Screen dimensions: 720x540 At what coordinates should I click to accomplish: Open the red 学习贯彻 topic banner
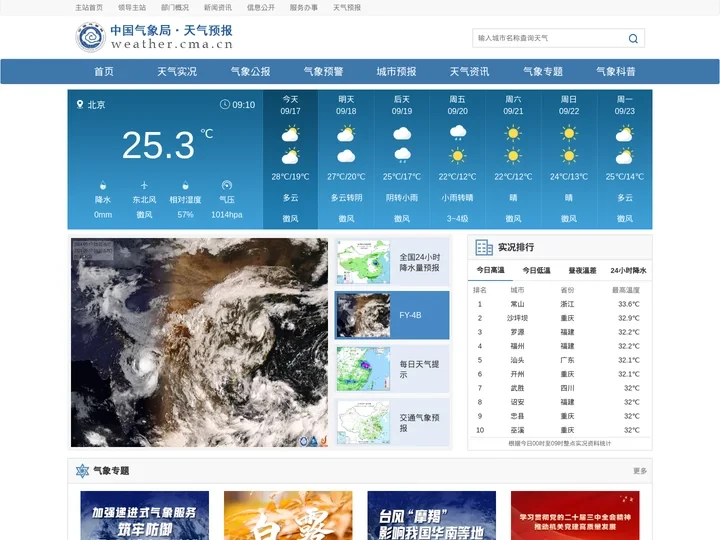coord(575,515)
